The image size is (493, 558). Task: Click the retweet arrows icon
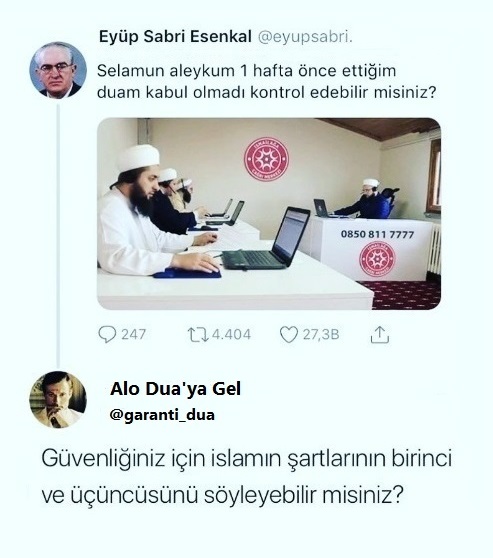tap(198, 335)
